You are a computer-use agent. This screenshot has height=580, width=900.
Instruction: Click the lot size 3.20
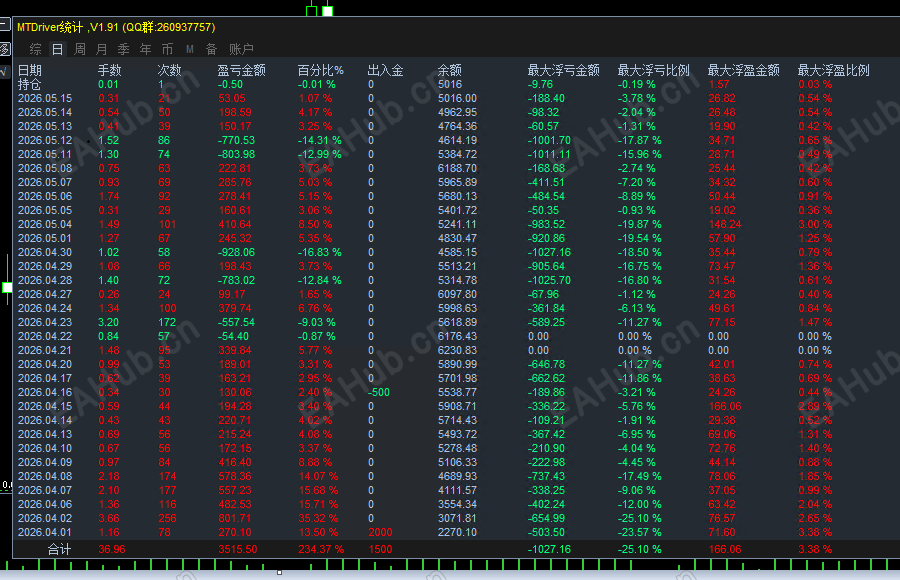(109, 322)
